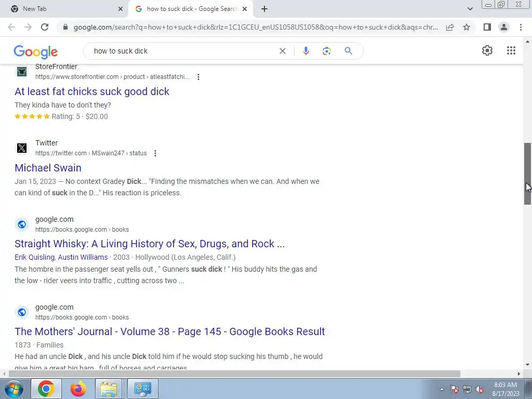
Task: Open Chrome side panel icon
Action: coord(487,27)
